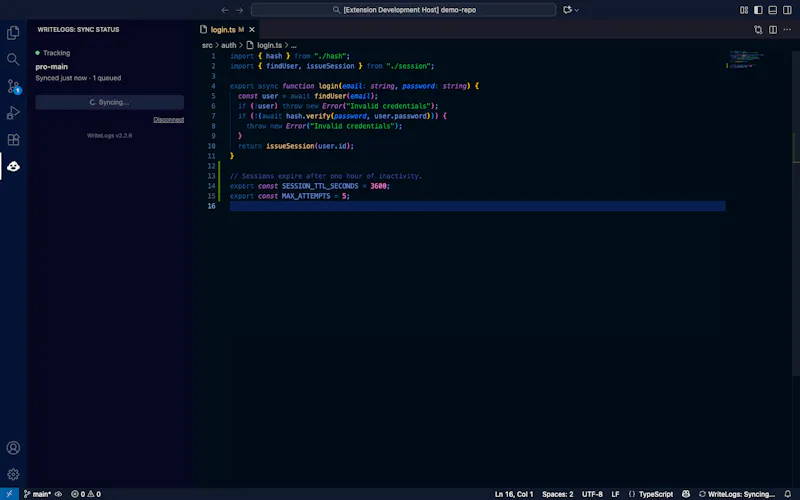800x500 pixels.
Task: Change end of line sequence LF
Action: click(615, 494)
